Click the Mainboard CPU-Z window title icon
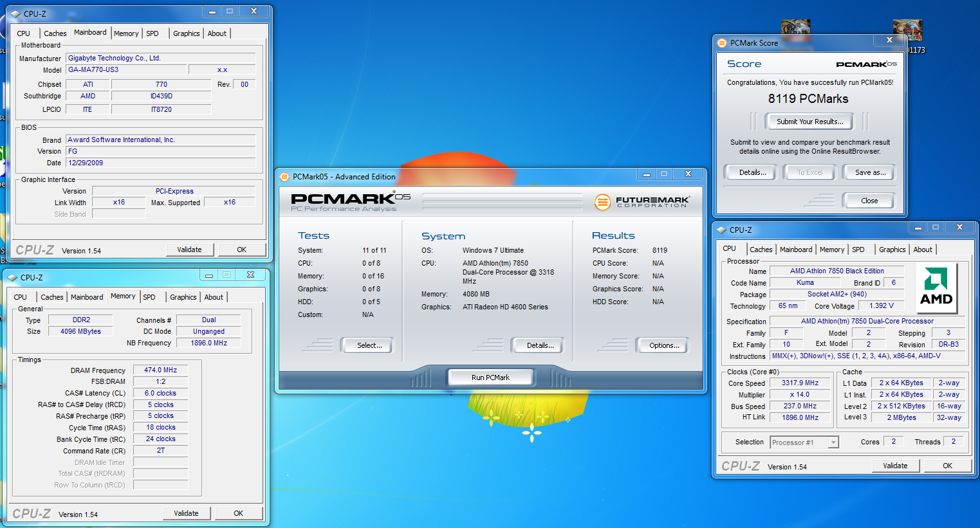The image size is (980, 528). 15,14
